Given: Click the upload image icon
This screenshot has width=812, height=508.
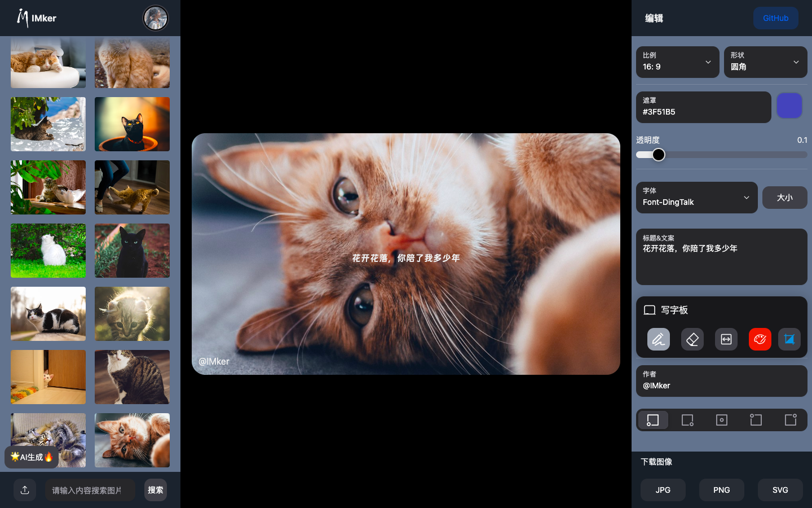Looking at the screenshot, I should click(25, 490).
